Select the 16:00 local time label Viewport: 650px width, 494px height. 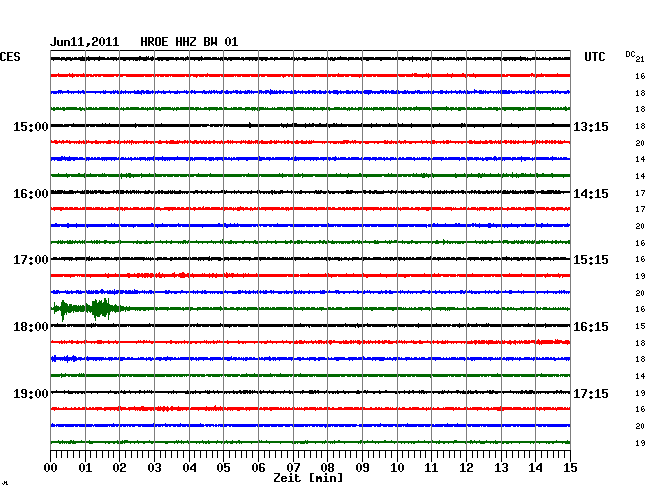pyautogui.click(x=30, y=194)
